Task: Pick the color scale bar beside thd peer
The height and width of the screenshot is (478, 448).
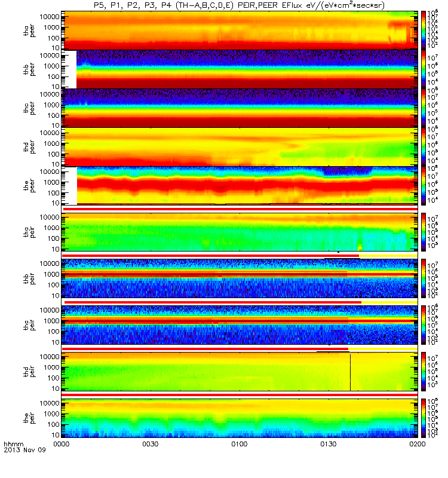Action: tap(424, 146)
